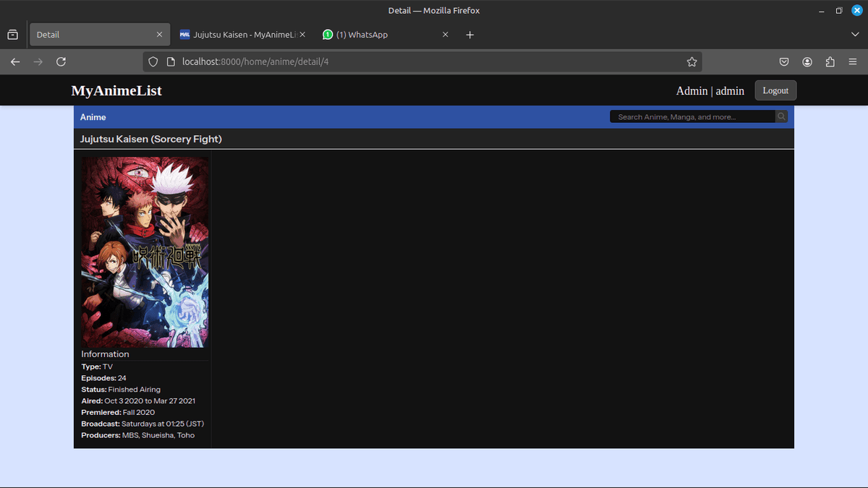Viewport: 868px width, 488px height.
Task: Reload the current page
Action: coord(61,61)
